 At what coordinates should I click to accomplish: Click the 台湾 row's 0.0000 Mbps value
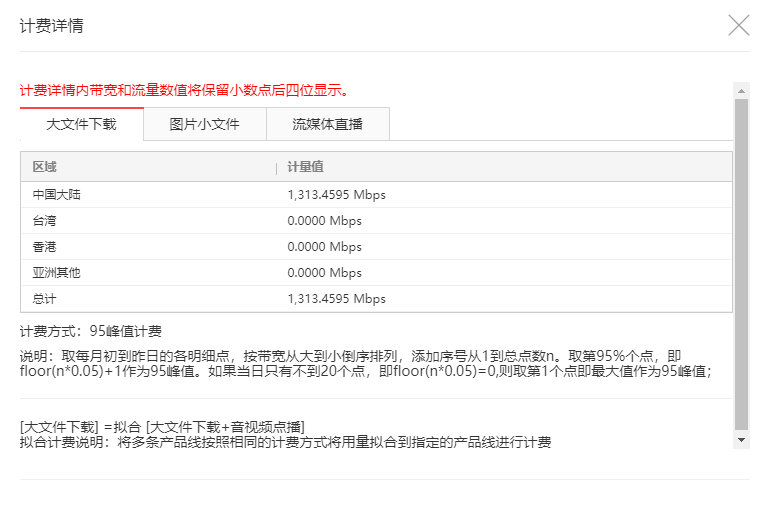324,221
